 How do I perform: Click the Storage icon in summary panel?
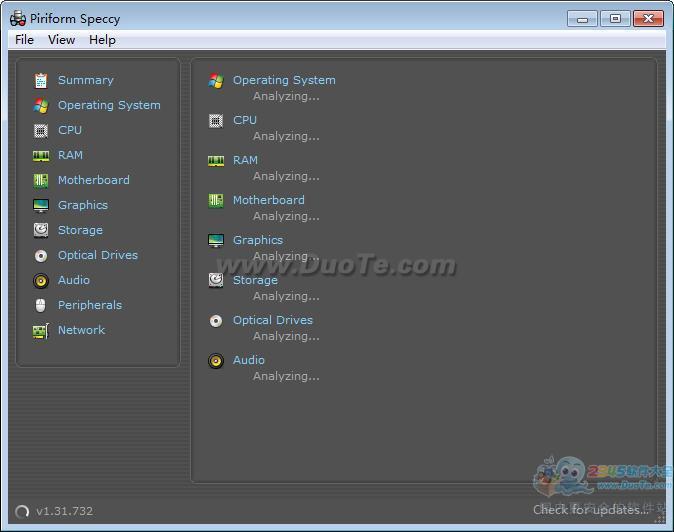(x=216, y=280)
